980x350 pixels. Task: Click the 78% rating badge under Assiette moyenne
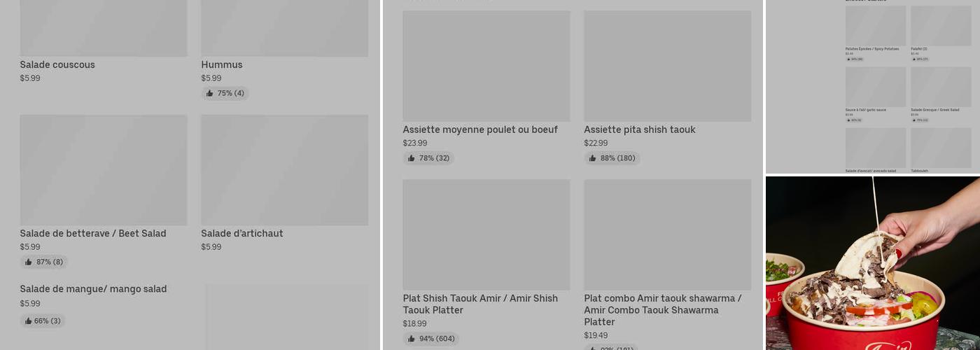[428, 158]
